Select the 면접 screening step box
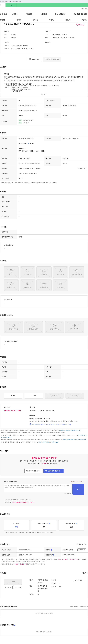Image resolution: width=88 pixels, height=644 pixels. 34,396
